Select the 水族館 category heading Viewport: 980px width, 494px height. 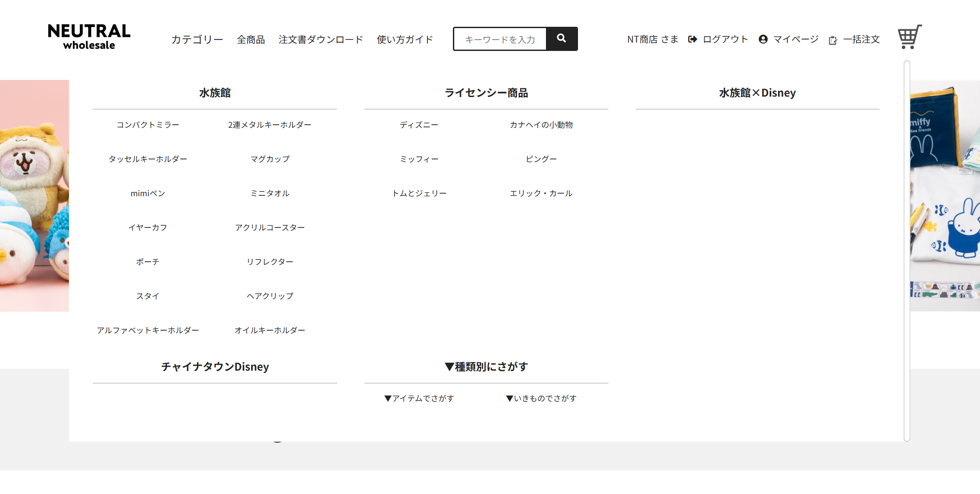(215, 93)
